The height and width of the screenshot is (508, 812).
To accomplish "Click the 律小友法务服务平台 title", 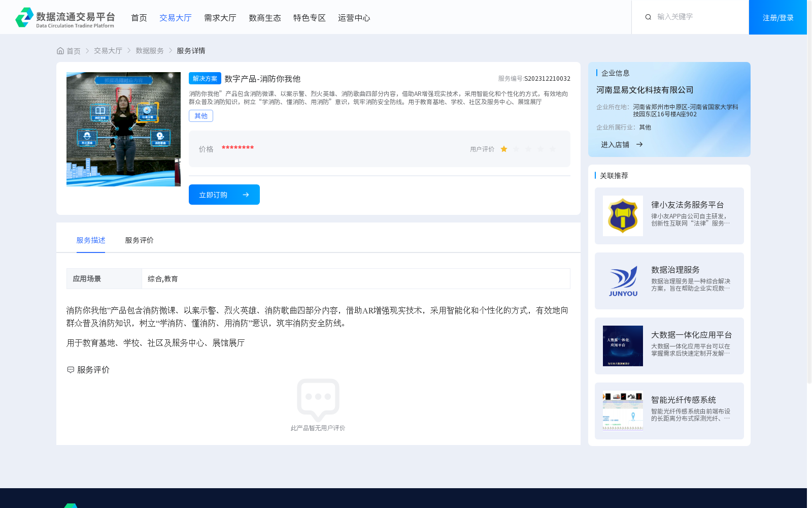I will click(688, 205).
